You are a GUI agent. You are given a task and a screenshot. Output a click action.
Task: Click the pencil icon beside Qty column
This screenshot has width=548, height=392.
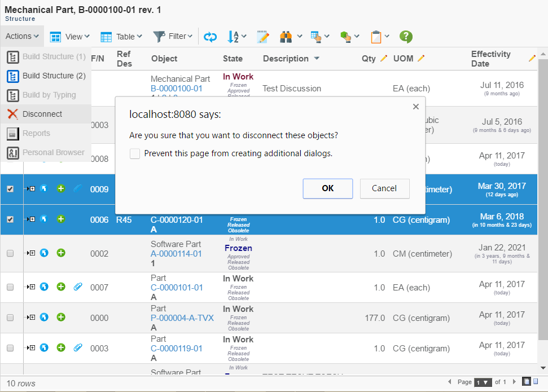384,58
